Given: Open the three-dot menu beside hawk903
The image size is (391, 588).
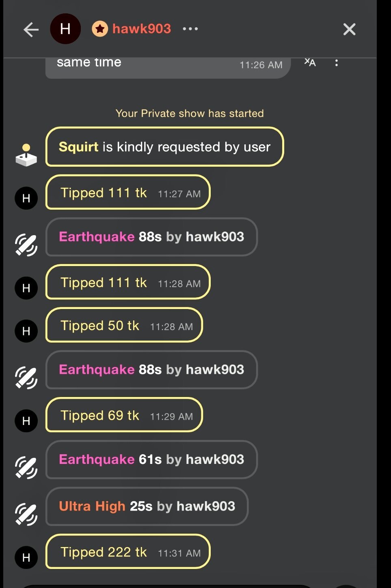Looking at the screenshot, I should [190, 29].
